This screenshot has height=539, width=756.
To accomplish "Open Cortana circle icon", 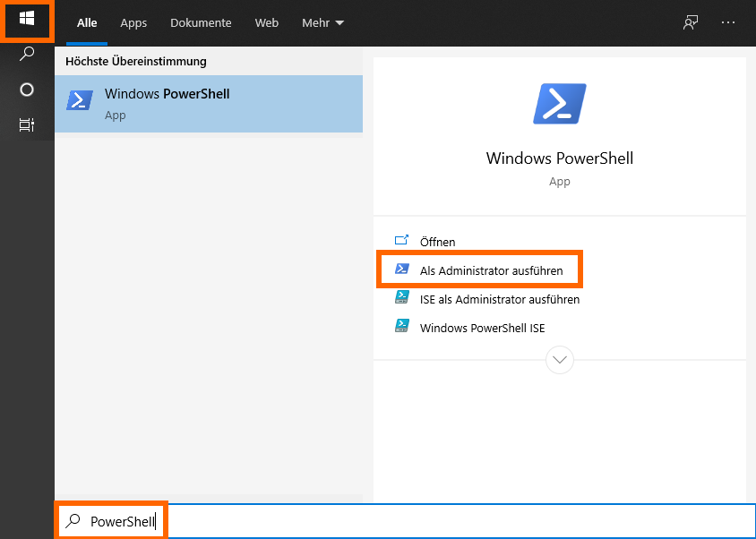I will tap(27, 90).
